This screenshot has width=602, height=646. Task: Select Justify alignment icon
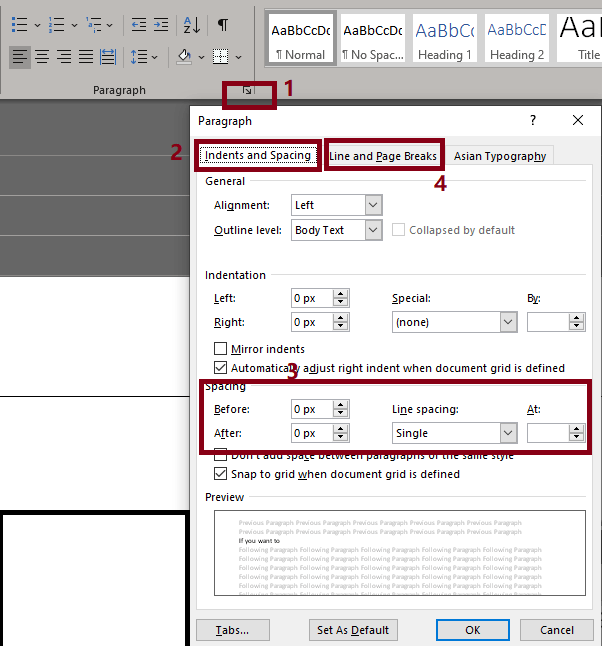(86, 56)
